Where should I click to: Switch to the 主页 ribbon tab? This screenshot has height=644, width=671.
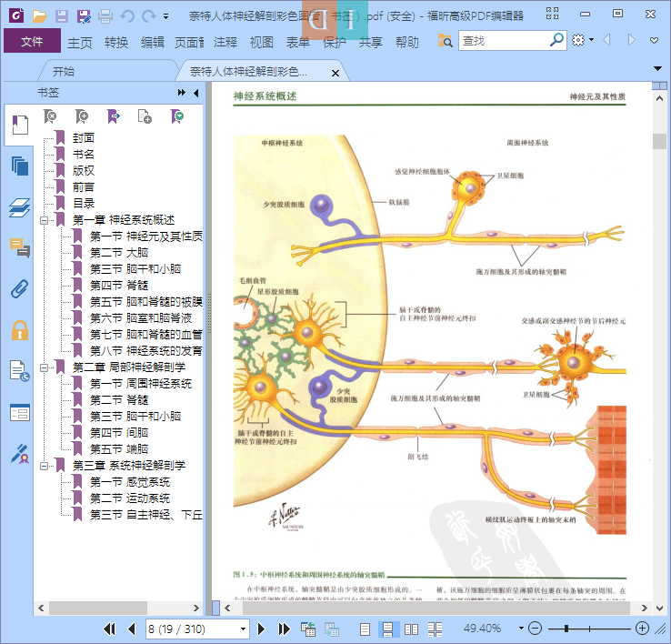(80, 43)
